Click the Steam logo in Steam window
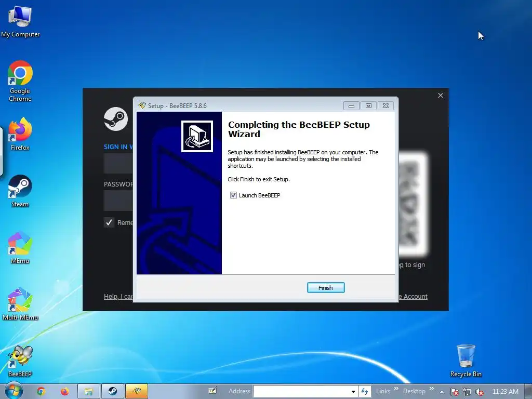 pos(116,119)
